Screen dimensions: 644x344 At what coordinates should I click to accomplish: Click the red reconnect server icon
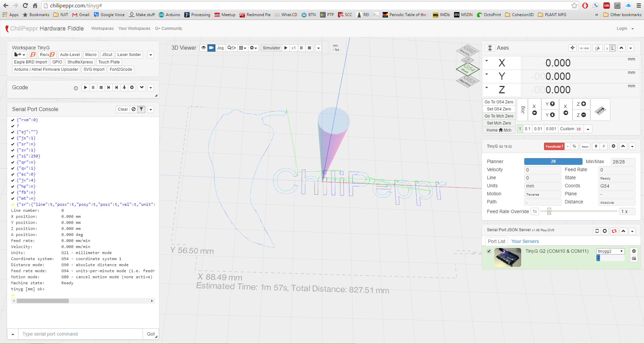click(614, 231)
